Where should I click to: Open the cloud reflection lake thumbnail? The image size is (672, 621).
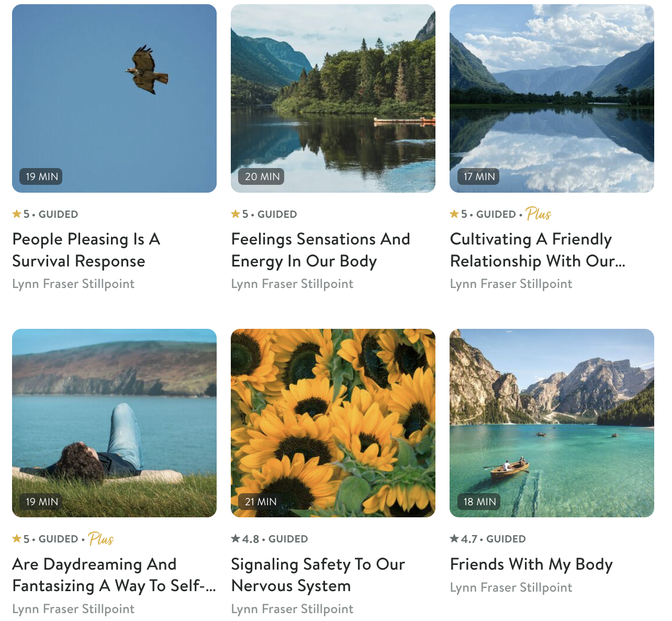coord(552,98)
